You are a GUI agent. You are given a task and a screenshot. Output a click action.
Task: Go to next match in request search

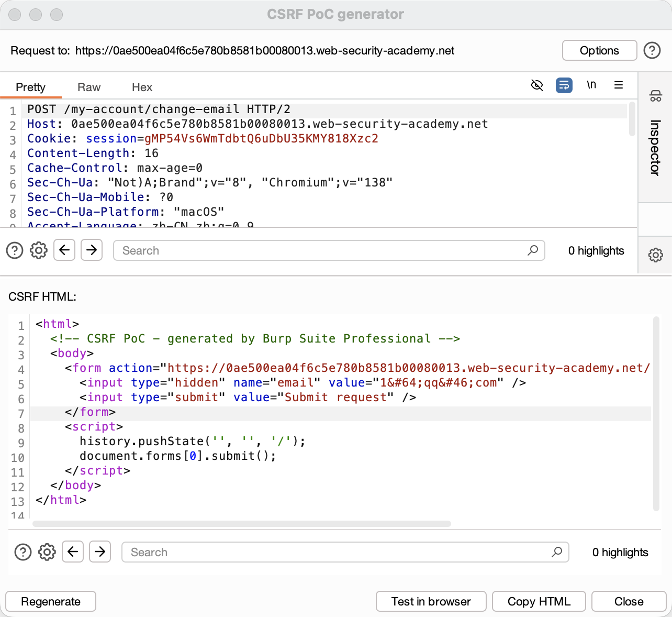[92, 250]
